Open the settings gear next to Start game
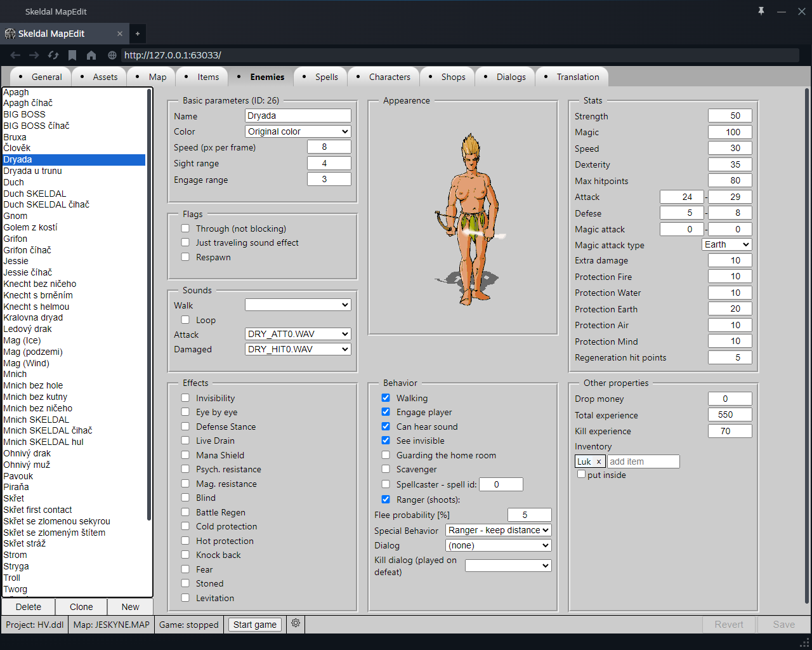Image resolution: width=812 pixels, height=650 pixels. [296, 624]
